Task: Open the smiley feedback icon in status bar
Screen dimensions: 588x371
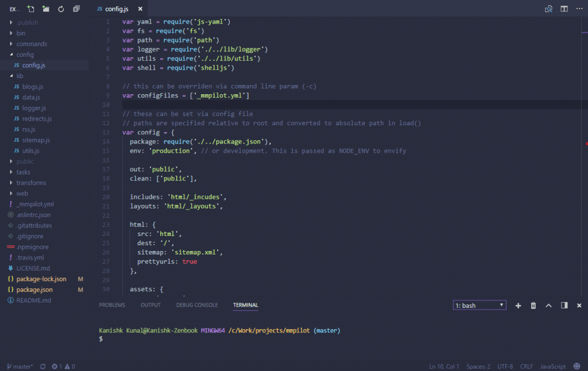Action: coord(577,366)
